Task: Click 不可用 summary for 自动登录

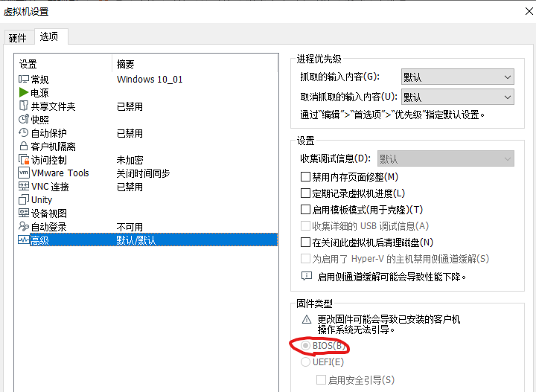Action: (130, 227)
